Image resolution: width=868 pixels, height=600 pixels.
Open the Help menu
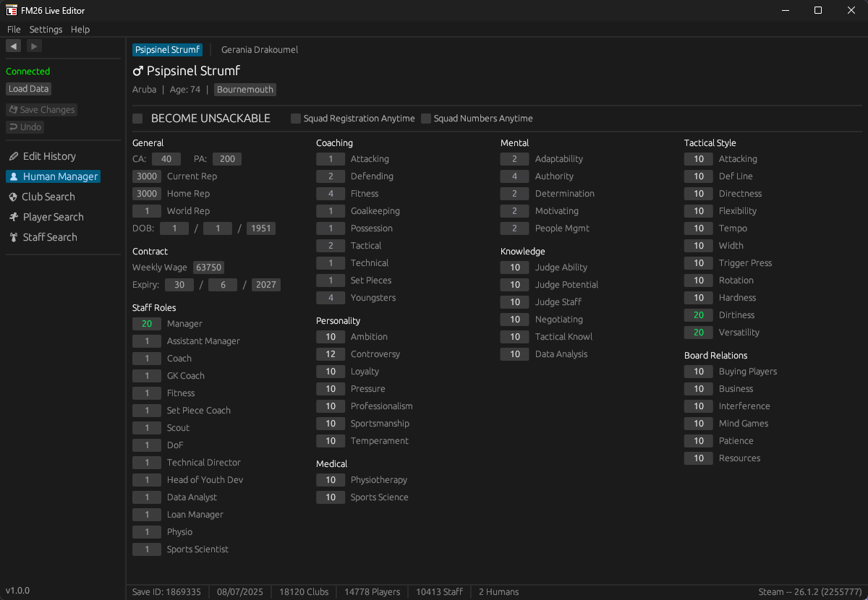pyautogui.click(x=80, y=30)
